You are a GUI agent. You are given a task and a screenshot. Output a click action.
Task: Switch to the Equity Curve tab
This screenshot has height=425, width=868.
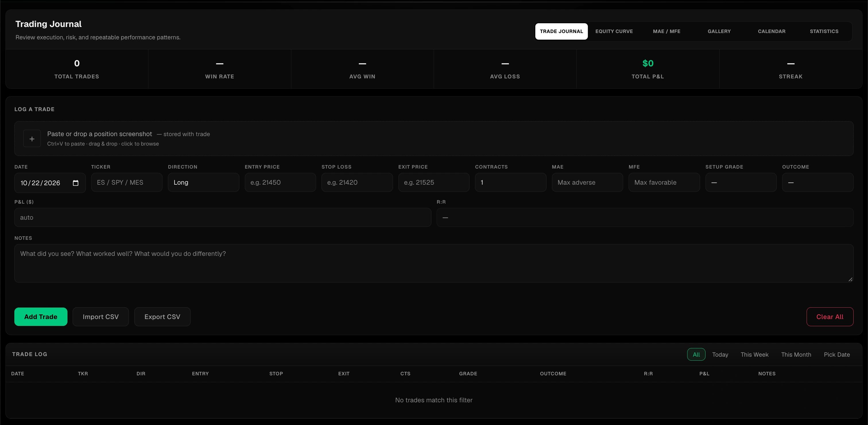pyautogui.click(x=614, y=31)
